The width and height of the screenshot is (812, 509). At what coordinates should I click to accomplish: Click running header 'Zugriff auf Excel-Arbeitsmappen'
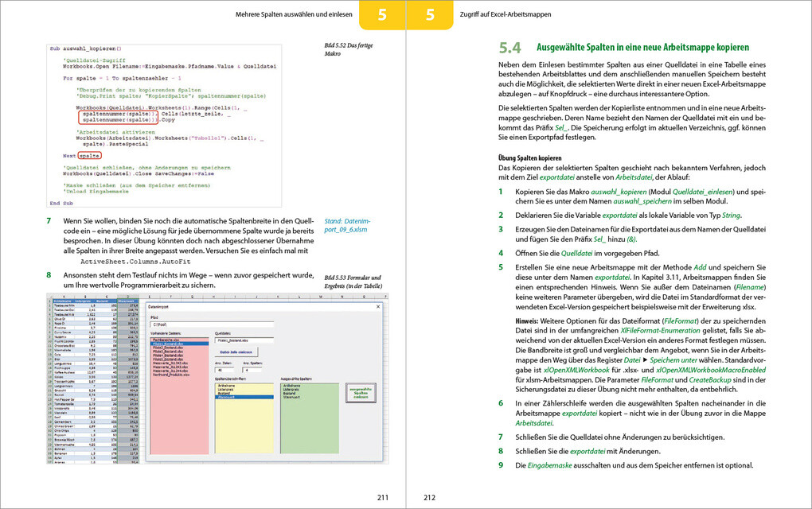click(506, 14)
